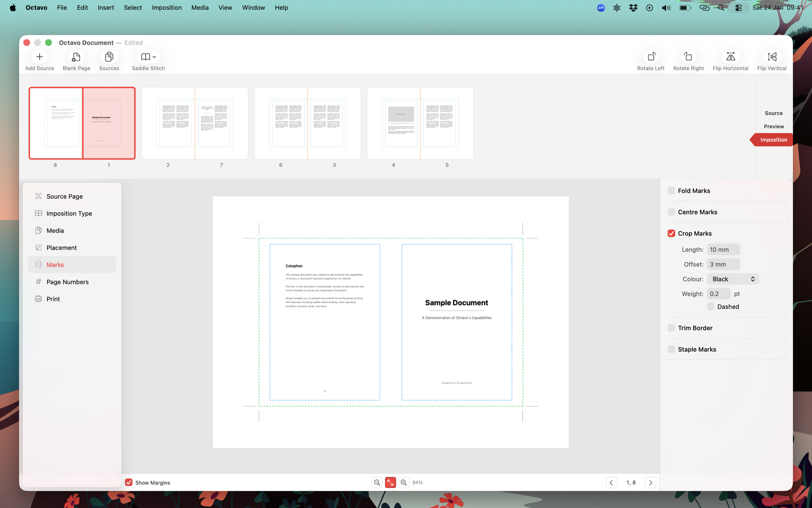Insert a Blank Page from toolbar
The width and height of the screenshot is (812, 508).
point(76,57)
